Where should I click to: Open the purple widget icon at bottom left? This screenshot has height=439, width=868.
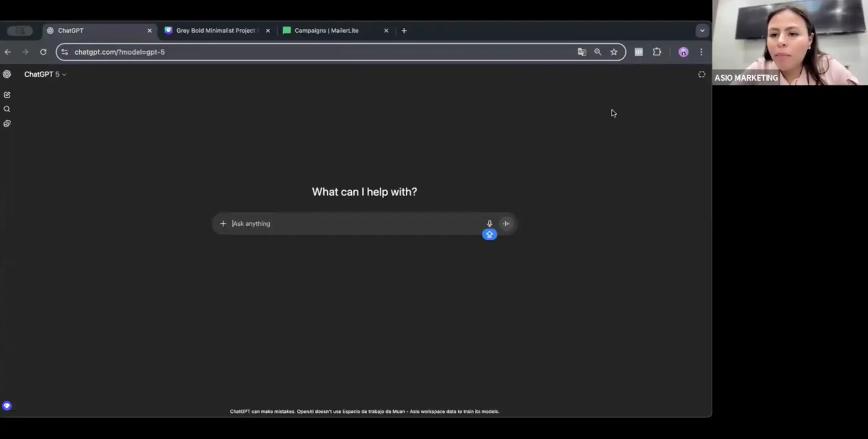(x=7, y=406)
